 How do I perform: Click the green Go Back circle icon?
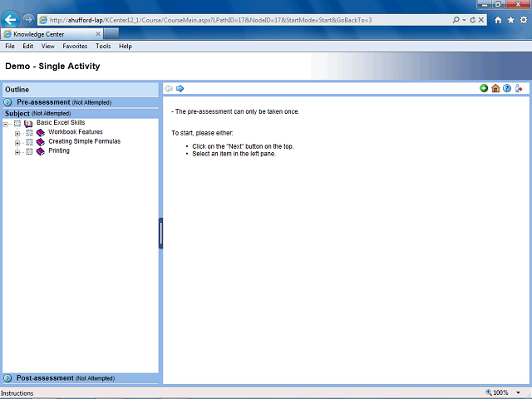pyautogui.click(x=484, y=88)
